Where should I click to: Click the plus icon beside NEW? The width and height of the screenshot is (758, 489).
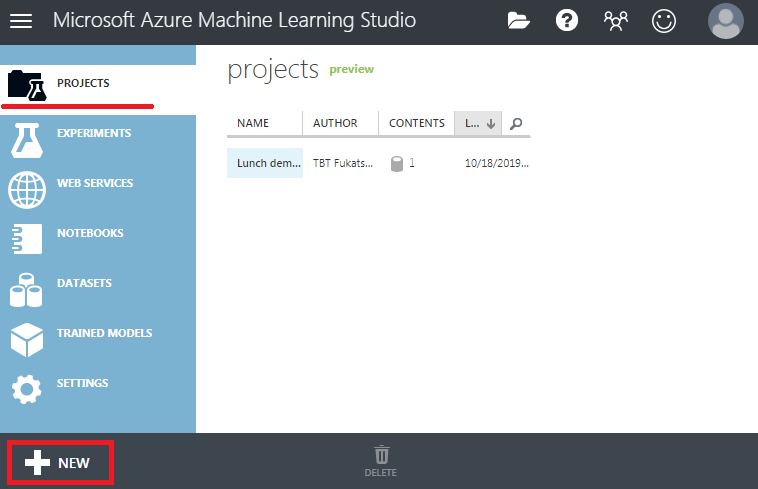37,462
